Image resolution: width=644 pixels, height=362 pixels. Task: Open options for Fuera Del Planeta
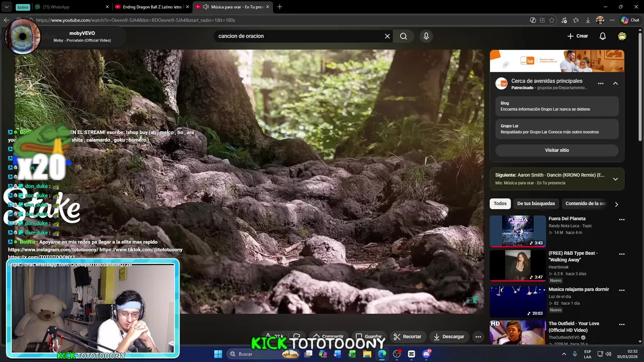click(x=622, y=220)
